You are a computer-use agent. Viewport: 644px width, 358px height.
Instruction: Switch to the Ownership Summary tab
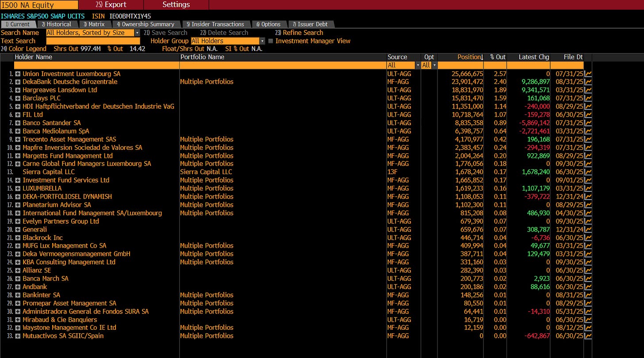click(146, 24)
